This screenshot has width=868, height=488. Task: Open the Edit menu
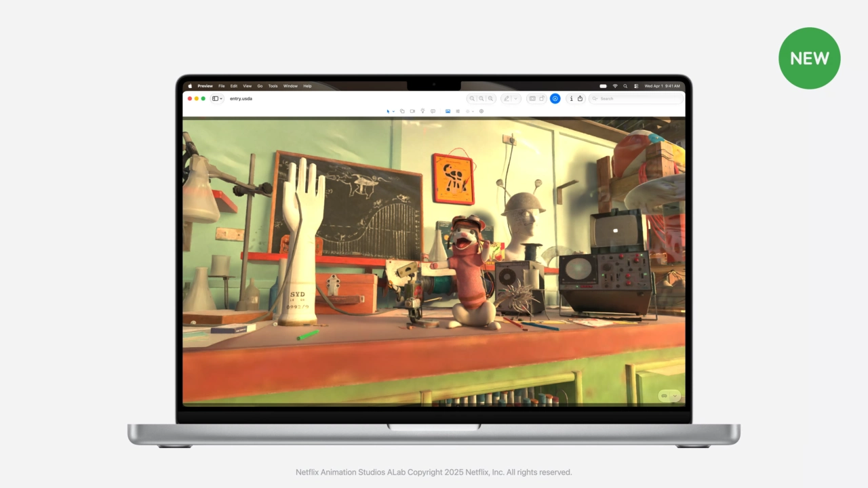click(x=234, y=86)
